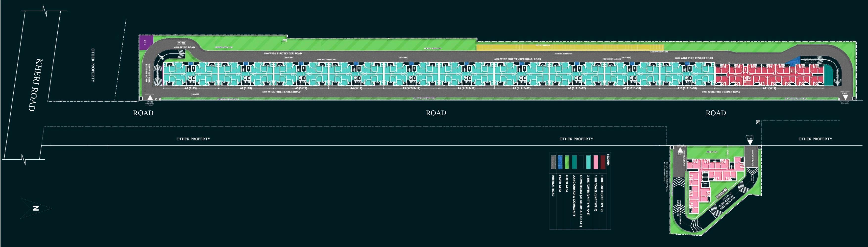Viewport: 868px width, 247px height.
Task: Select the A3 (S+12) tower label
Action: click(301, 88)
